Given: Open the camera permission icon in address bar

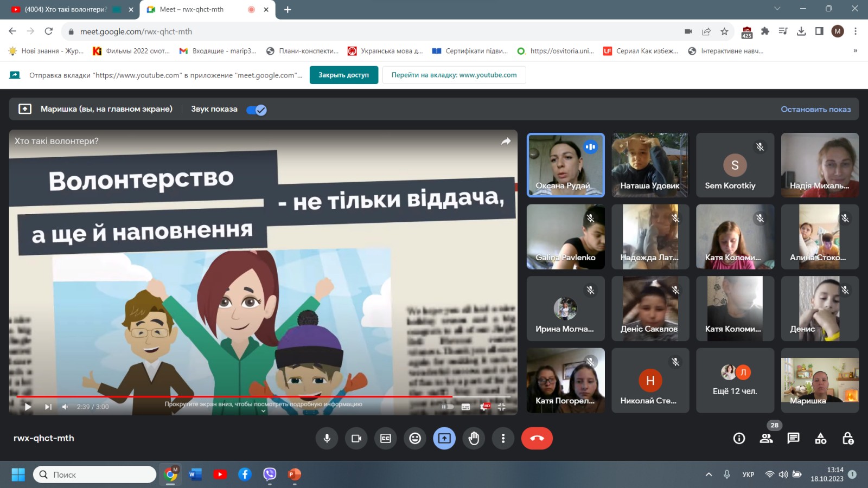Looking at the screenshot, I should [688, 31].
